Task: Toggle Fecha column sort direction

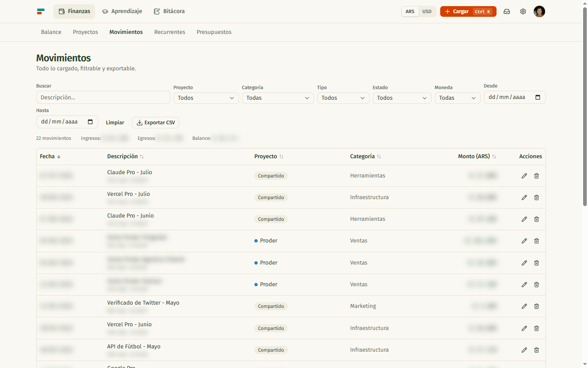Action: (x=50, y=157)
